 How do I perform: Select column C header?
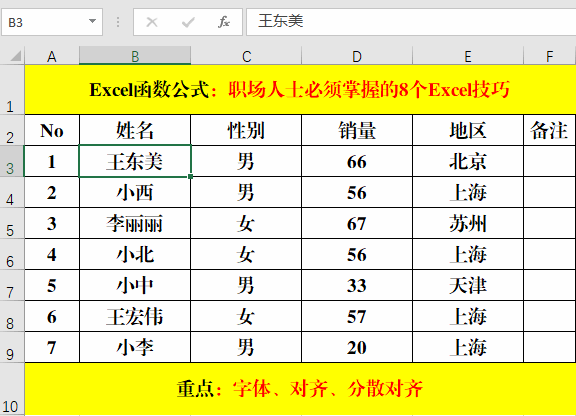click(246, 56)
